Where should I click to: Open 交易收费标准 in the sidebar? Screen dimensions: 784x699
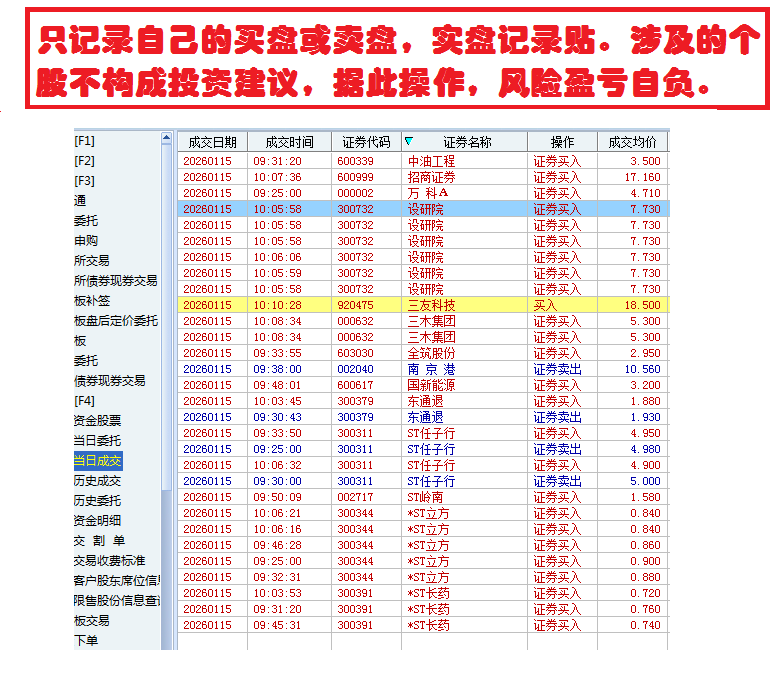[110, 561]
